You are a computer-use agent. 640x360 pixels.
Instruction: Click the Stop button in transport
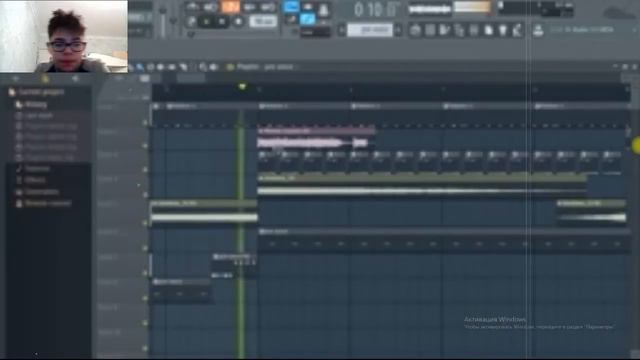pos(222,21)
